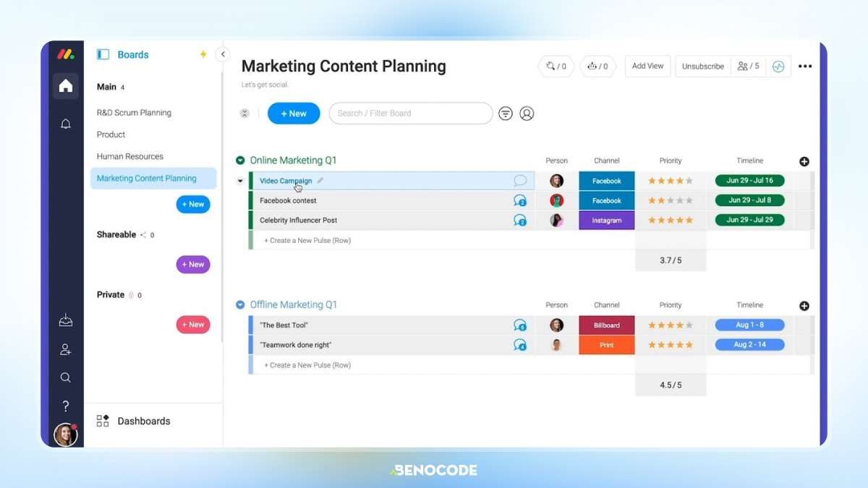Open notifications bell in sidebar
868x488 pixels.
[66, 124]
